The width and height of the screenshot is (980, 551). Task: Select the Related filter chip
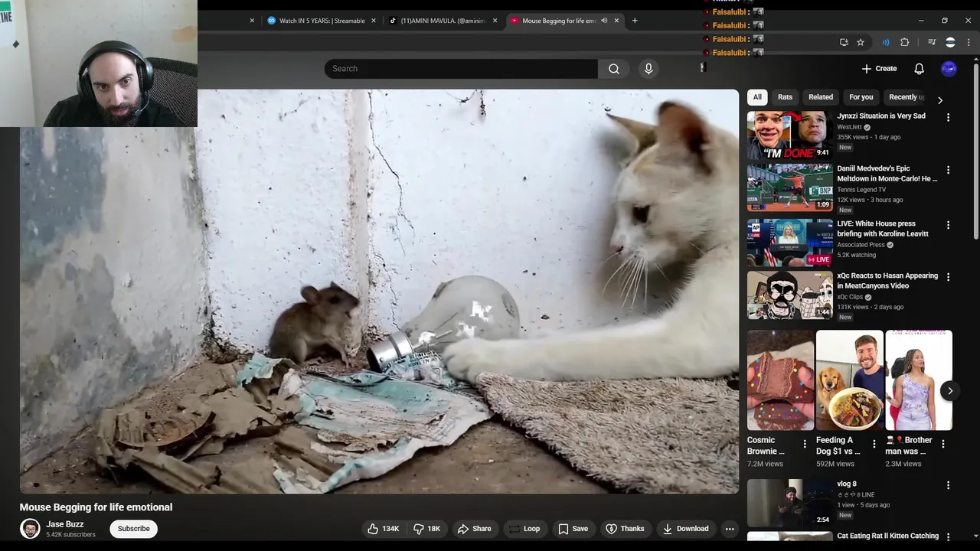click(x=821, y=97)
